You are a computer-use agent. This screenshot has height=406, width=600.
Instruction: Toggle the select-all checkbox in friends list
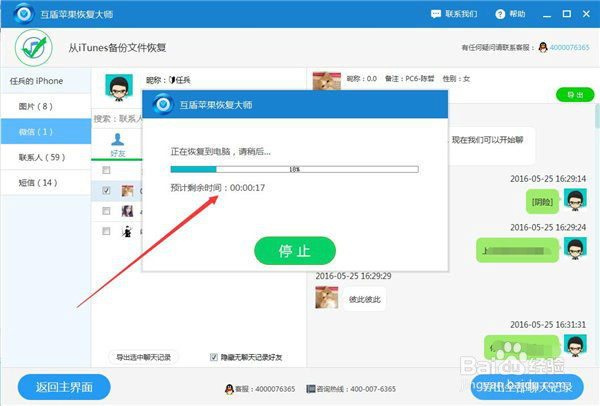(106, 170)
